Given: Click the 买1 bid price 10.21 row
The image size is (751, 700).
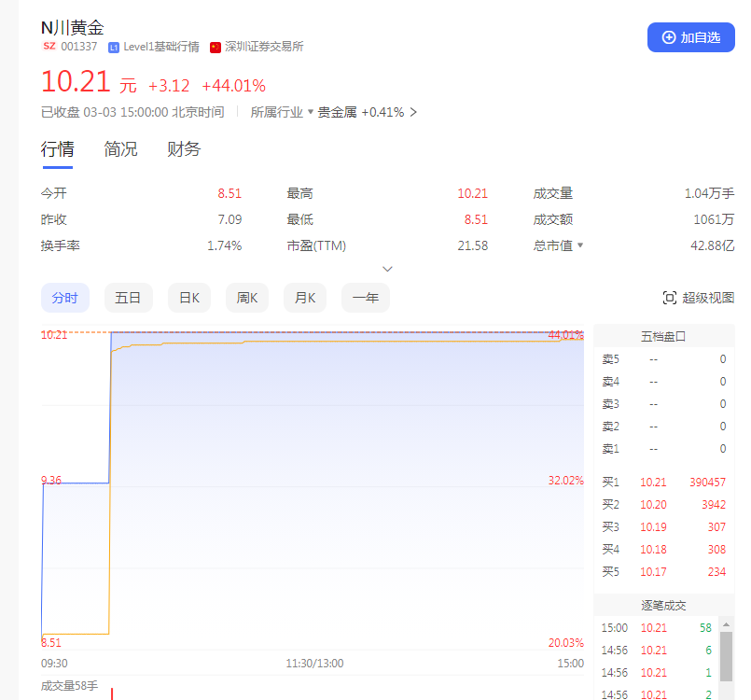Looking at the screenshot, I should 663,483.
